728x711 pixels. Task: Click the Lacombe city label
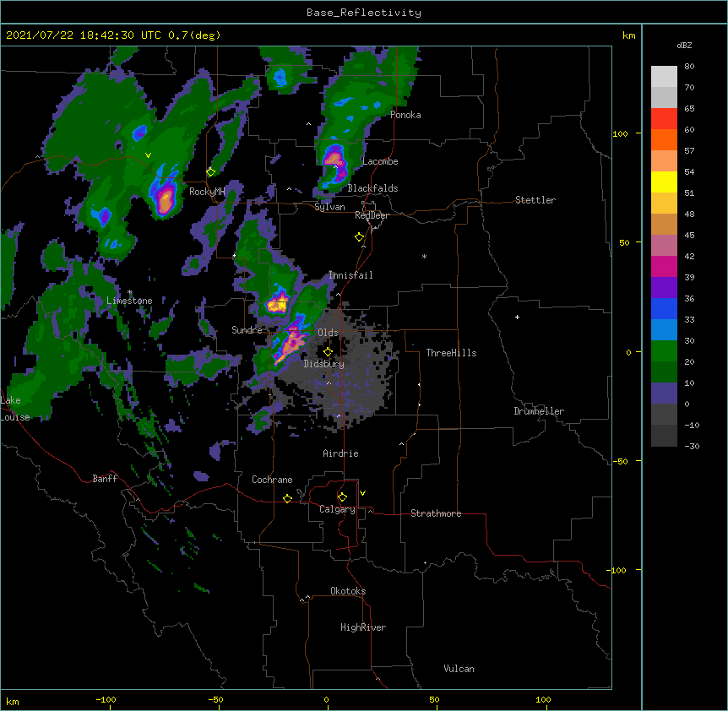[x=380, y=161]
